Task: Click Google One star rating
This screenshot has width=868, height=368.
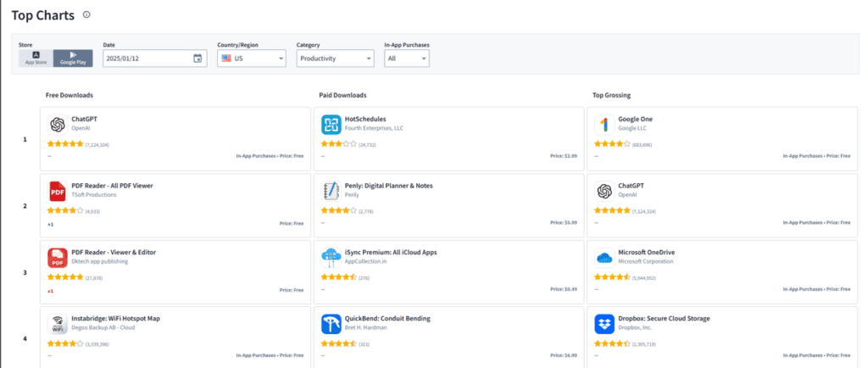Action: (612, 144)
